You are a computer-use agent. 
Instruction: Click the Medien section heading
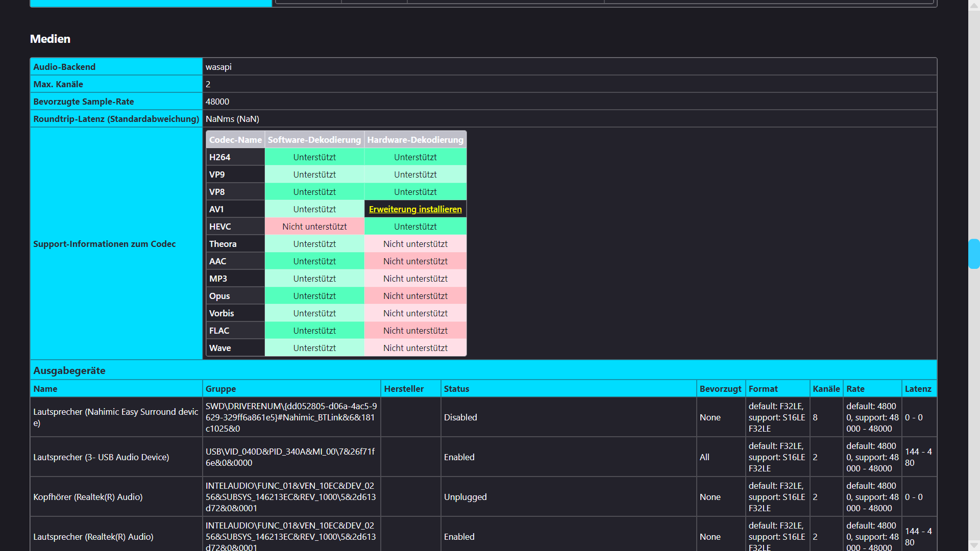pos(50,39)
